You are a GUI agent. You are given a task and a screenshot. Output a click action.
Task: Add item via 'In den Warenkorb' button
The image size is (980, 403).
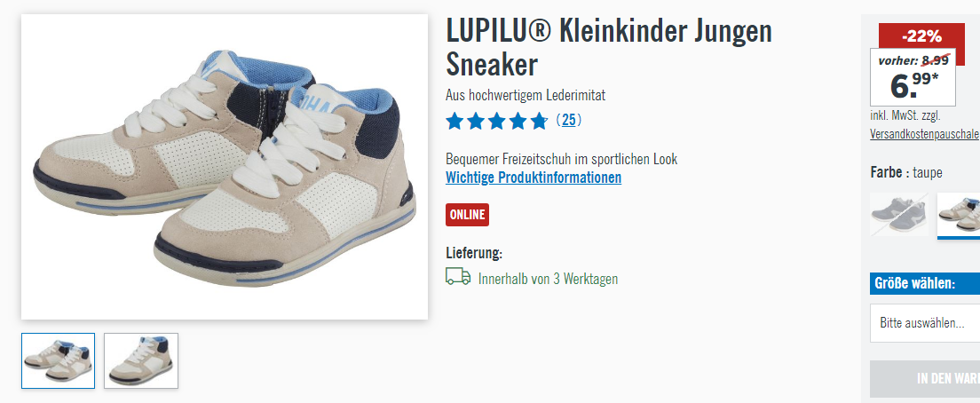tap(925, 379)
